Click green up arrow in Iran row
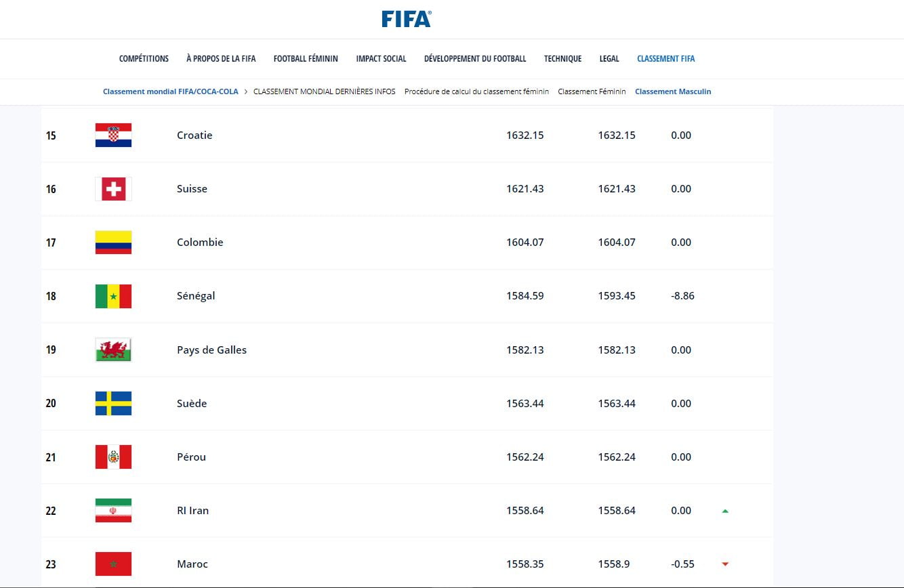The width and height of the screenshot is (904, 588). 725,511
